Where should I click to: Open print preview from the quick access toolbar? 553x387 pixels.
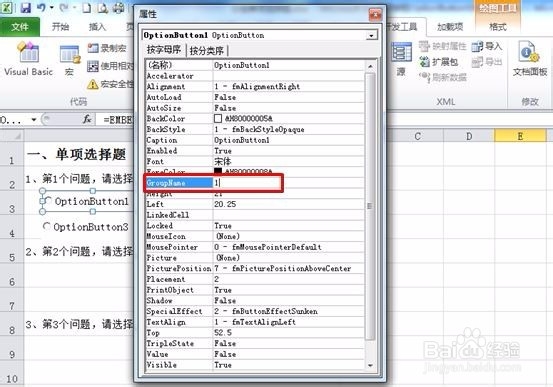tap(103, 8)
